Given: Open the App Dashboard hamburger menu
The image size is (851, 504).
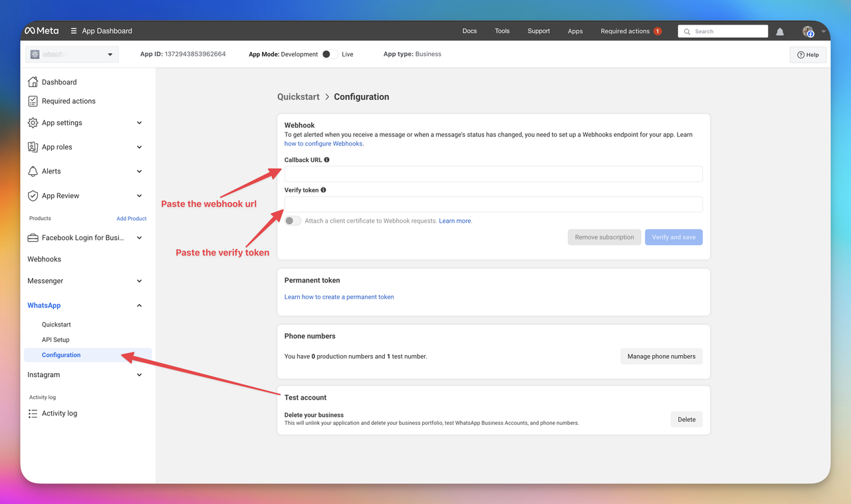Looking at the screenshot, I should [x=73, y=31].
